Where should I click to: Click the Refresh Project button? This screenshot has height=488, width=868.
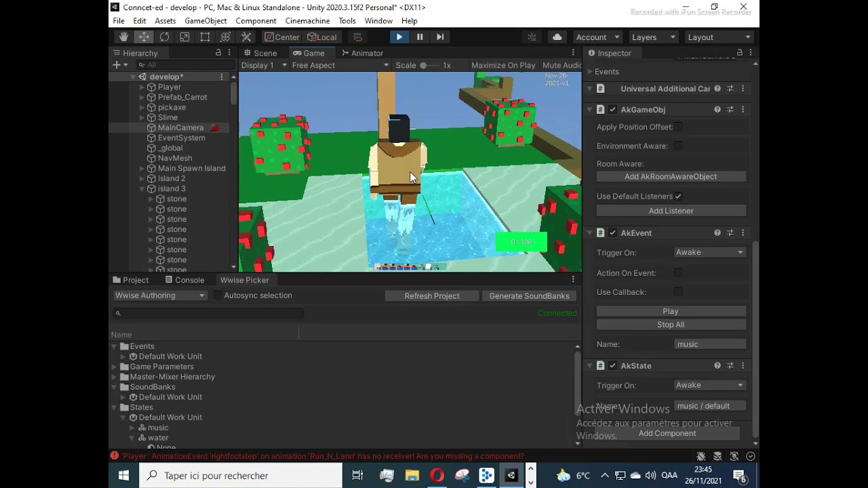(x=432, y=296)
